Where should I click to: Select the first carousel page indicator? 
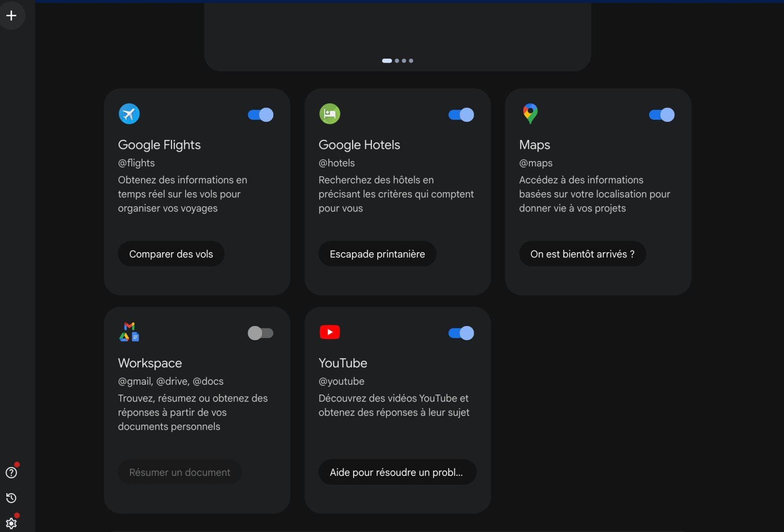tap(387, 61)
